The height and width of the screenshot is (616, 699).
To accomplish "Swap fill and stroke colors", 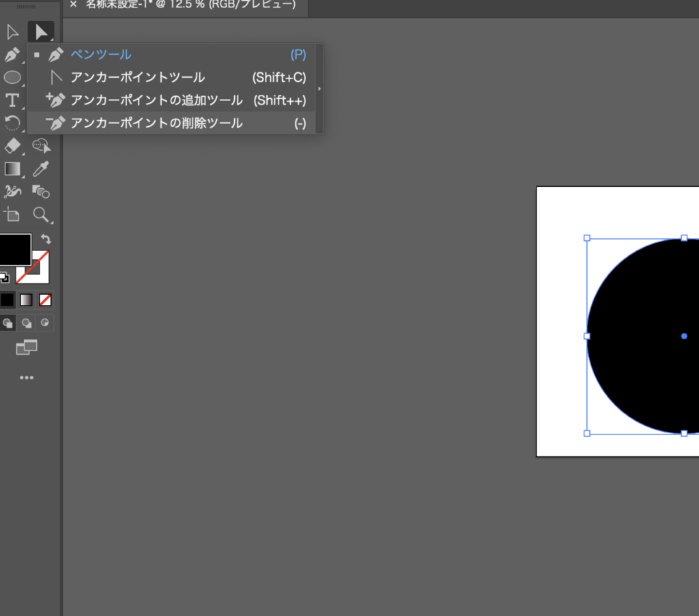I will point(46,239).
